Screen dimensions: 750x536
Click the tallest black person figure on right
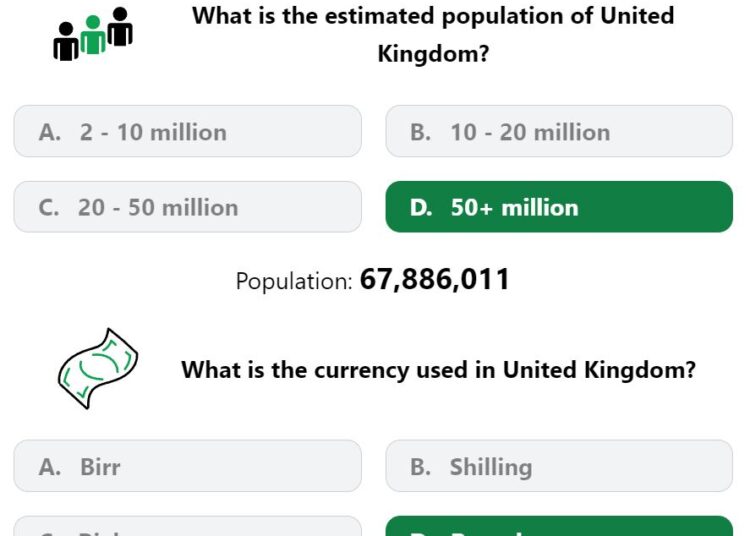coord(120,27)
